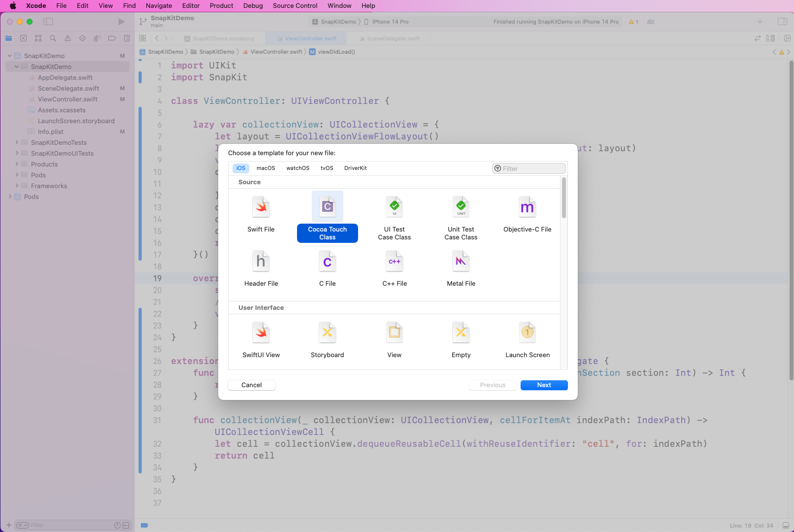Screen dimensions: 794x532
Task: Click the Cancel button
Action: 252,385
